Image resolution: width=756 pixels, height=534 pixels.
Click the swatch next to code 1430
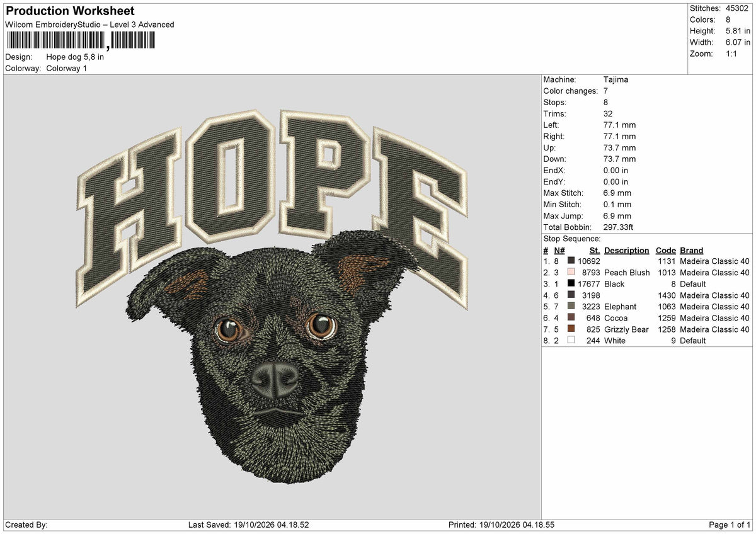pyautogui.click(x=571, y=295)
